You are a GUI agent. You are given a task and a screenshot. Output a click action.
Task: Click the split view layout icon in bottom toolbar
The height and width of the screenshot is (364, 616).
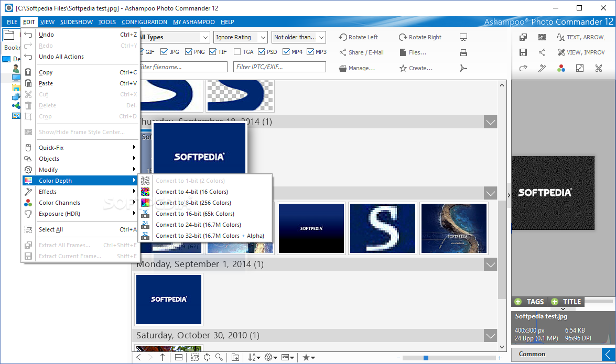coord(179,357)
